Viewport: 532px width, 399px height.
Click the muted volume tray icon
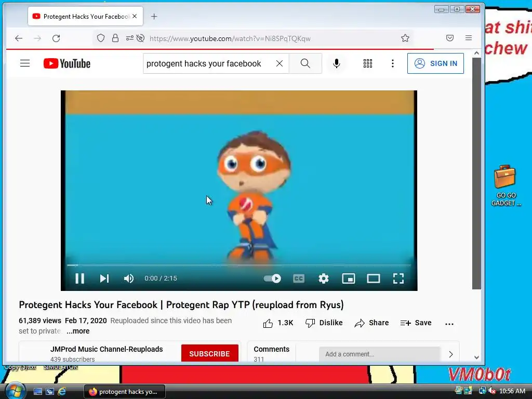(x=492, y=391)
